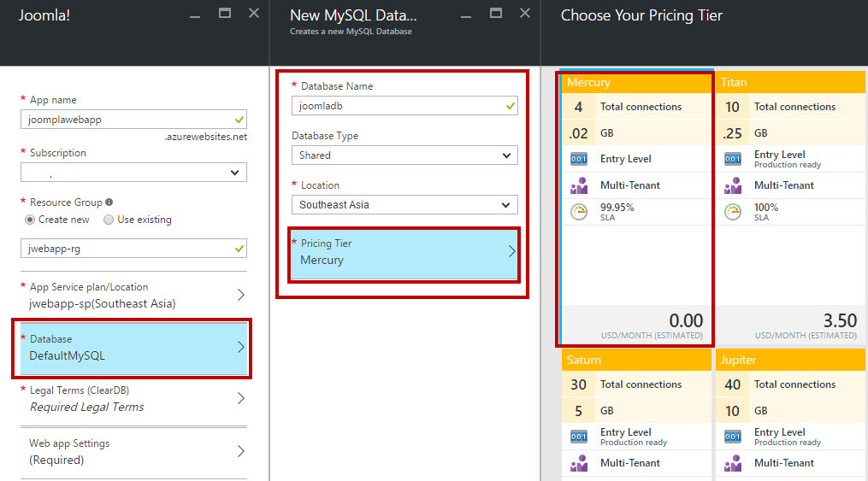The width and height of the screenshot is (868, 481).
Task: Click Mercury tier Multi-Tenant icon
Action: click(x=578, y=185)
